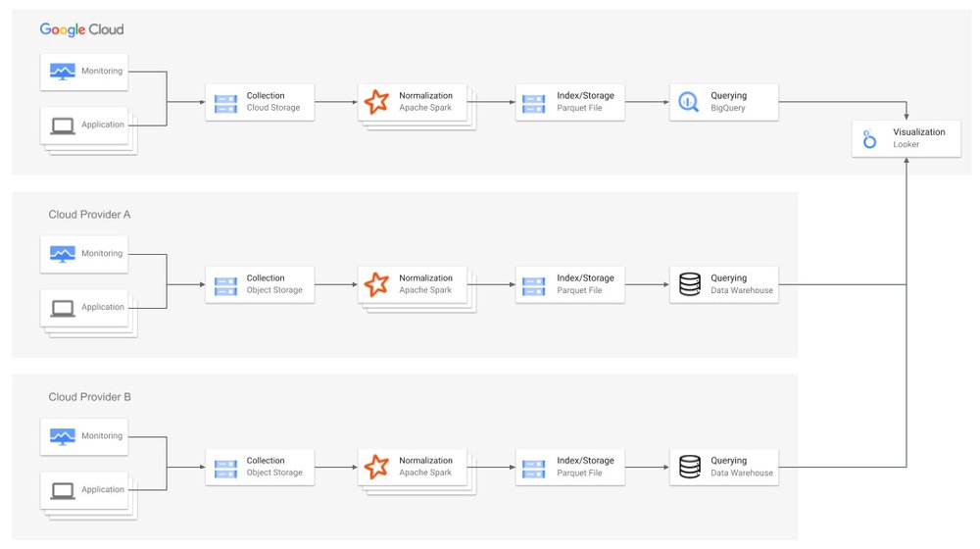
Task: Click Collection Object Storage label in Cloud Provider B
Action: [274, 467]
